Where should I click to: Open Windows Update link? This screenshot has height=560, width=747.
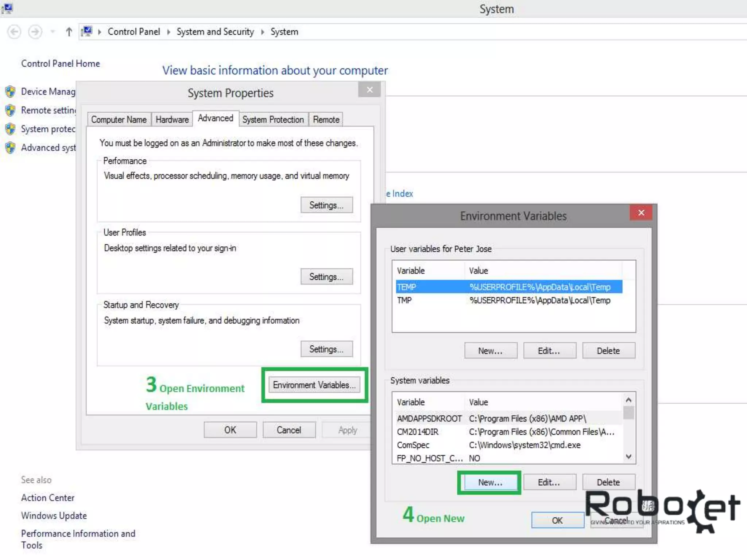[x=54, y=516]
